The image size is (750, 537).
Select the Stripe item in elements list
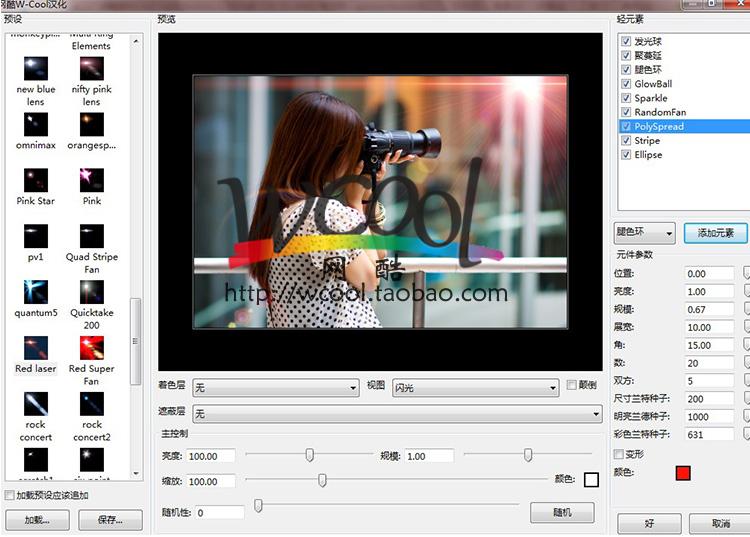pyautogui.click(x=647, y=141)
